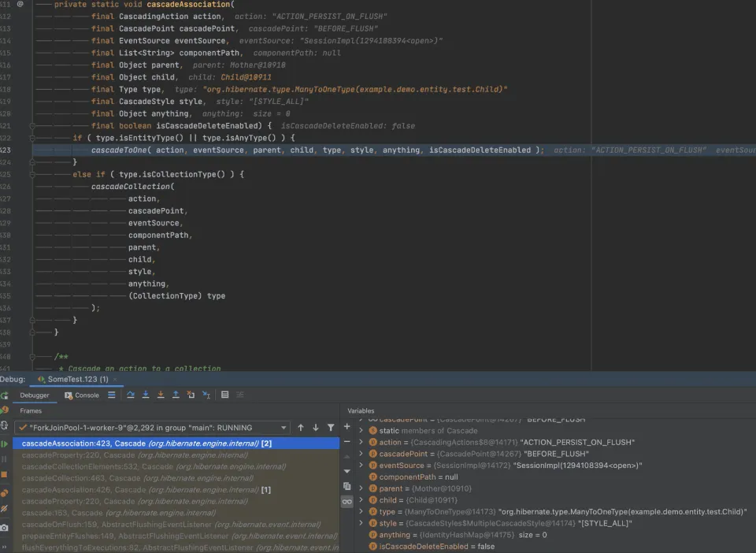Select the cascadeOnFlush:159 frame
Image resolution: width=756 pixels, height=553 pixels.
[x=176, y=525]
